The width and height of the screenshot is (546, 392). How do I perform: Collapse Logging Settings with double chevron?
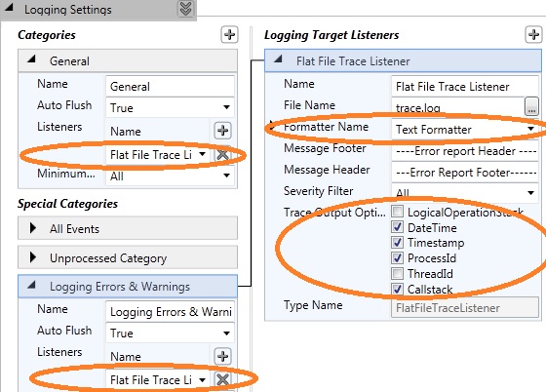pyautogui.click(x=185, y=9)
